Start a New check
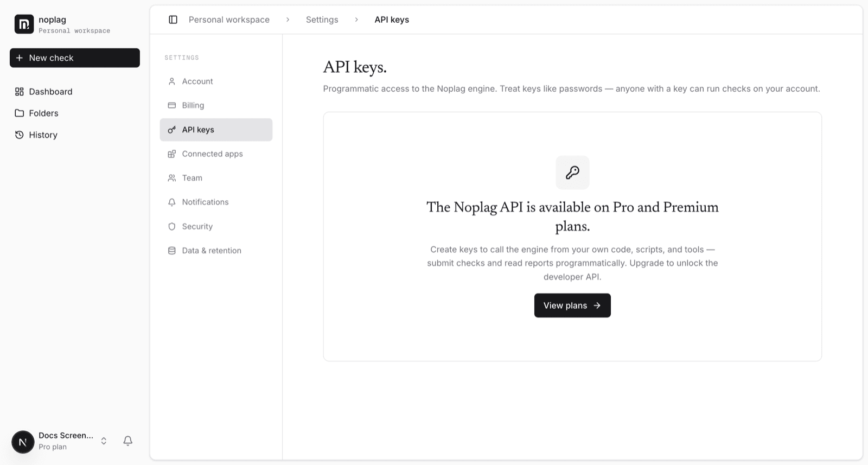Viewport: 868px width, 465px height. 75,58
